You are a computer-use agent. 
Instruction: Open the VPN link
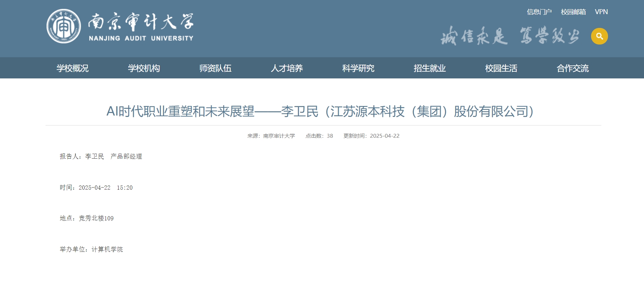click(601, 12)
